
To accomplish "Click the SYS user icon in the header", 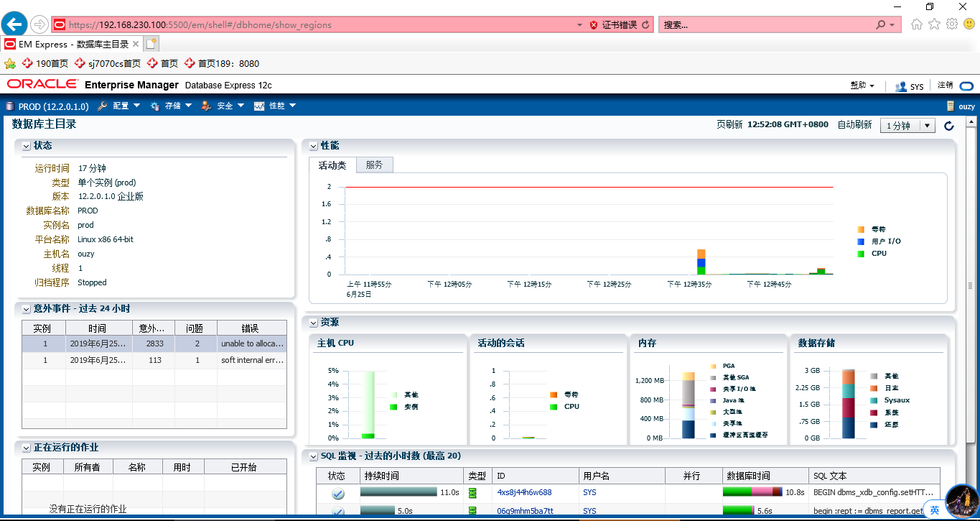I will coord(901,86).
